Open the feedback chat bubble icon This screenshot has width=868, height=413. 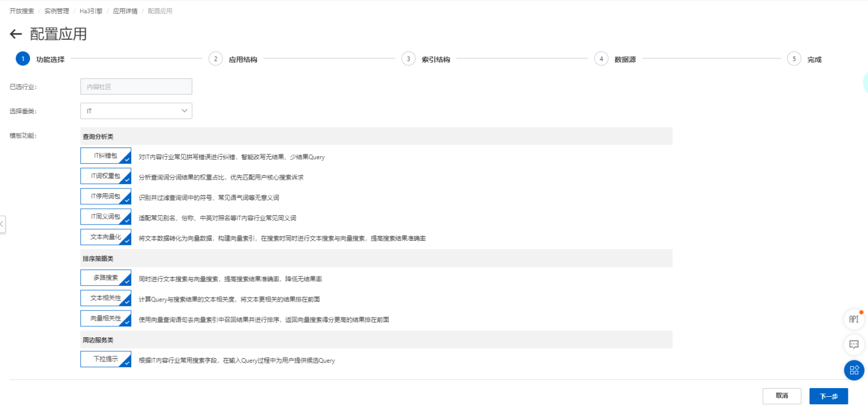click(x=854, y=344)
